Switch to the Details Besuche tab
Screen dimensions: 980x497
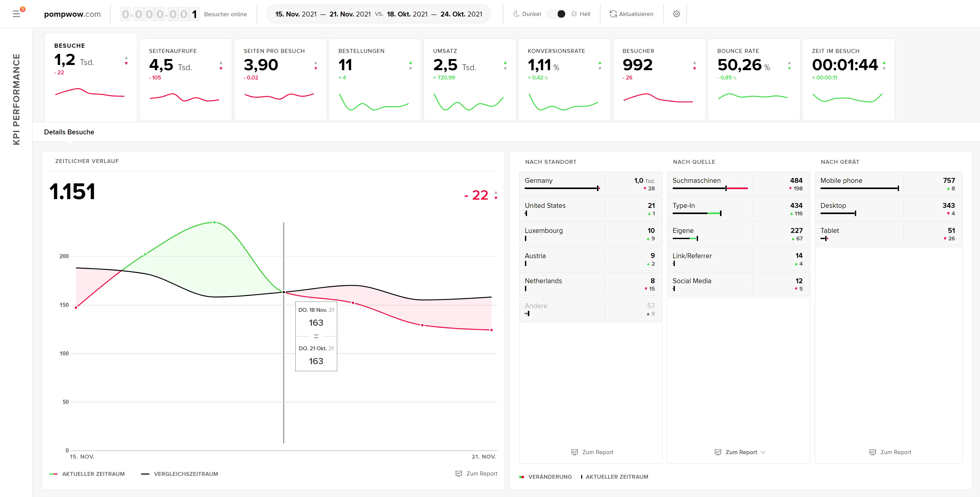click(x=69, y=132)
